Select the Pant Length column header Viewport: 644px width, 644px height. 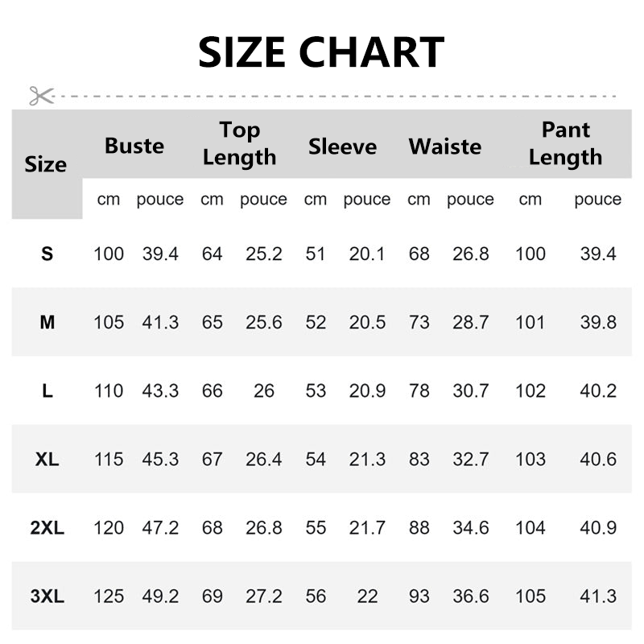tap(566, 144)
